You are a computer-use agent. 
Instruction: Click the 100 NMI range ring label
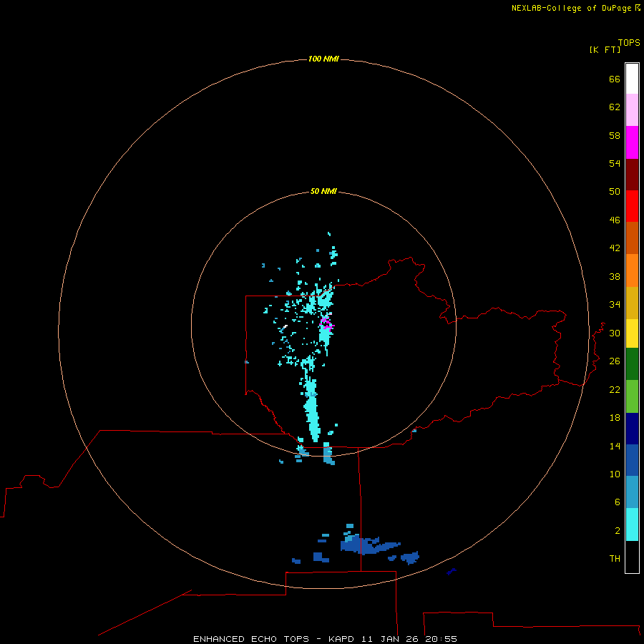pyautogui.click(x=323, y=59)
